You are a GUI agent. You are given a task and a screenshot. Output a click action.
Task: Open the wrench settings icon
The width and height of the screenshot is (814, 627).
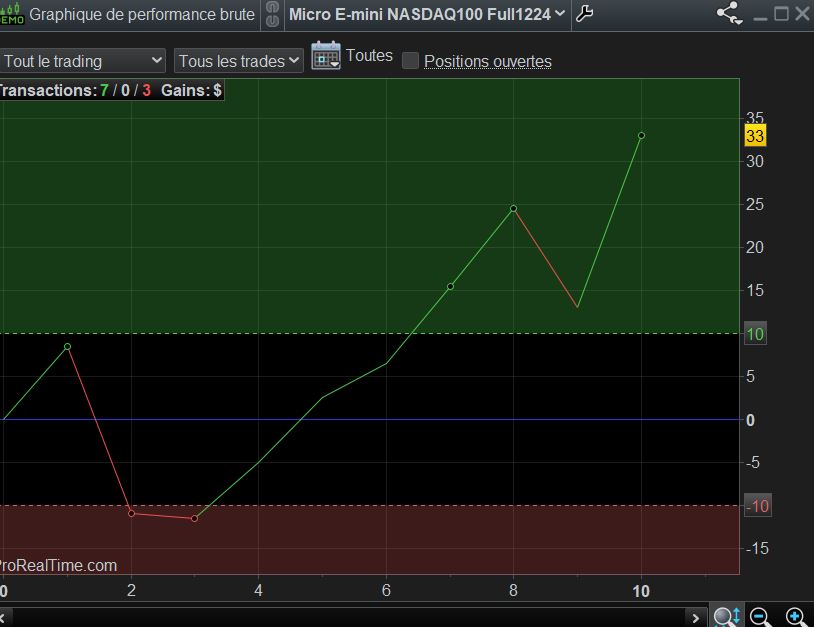click(585, 13)
